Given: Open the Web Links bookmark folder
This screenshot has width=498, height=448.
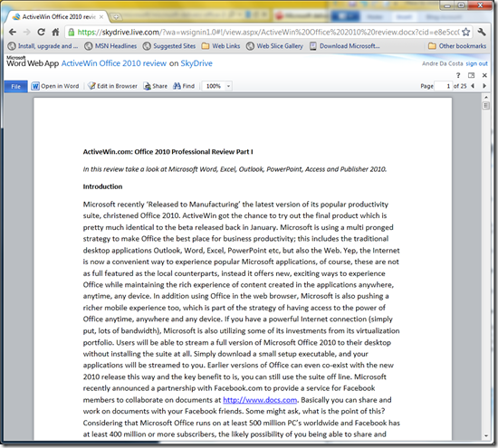Looking at the screenshot, I should point(221,46).
